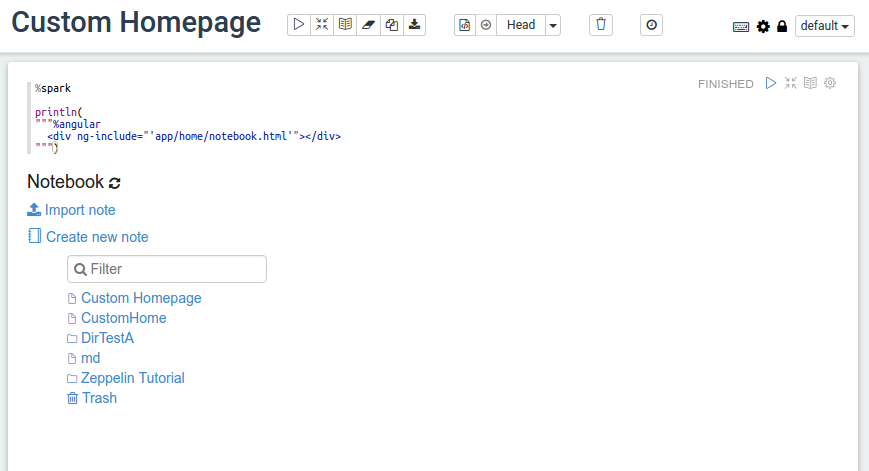This screenshot has height=471, width=869.
Task: Open keyboard shortcuts list icon
Action: coord(741,27)
